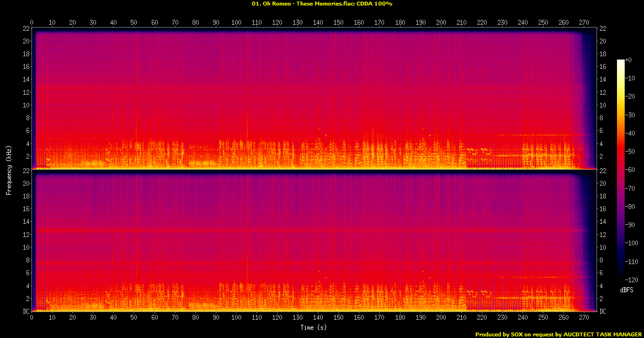644x338 pixels.
Task: Click the "-90" value on the dBFS scale
Action: pyautogui.click(x=630, y=225)
